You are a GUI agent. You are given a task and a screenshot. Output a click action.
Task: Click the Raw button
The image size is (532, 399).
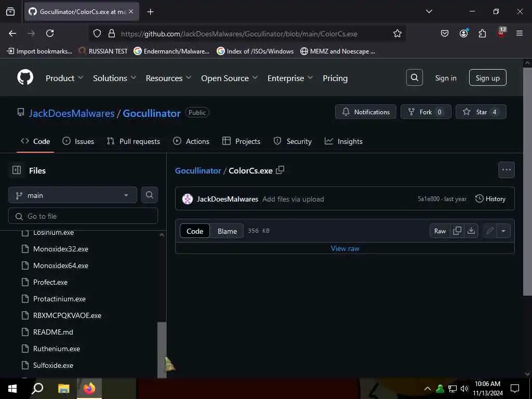tap(440, 231)
